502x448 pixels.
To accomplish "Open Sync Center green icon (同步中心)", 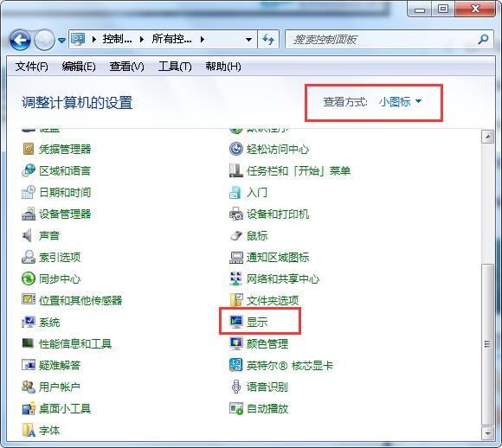I will click(29, 278).
